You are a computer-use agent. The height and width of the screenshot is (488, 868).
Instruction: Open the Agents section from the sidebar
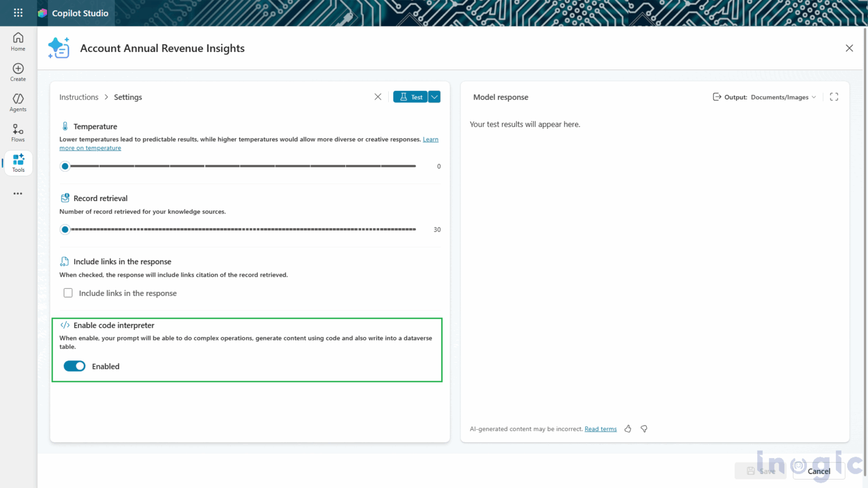pyautogui.click(x=18, y=101)
